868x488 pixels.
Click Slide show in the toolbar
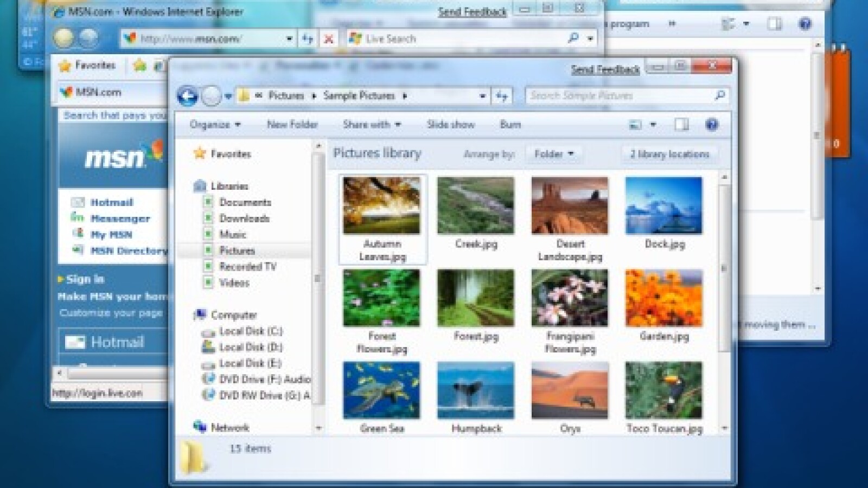[x=450, y=125]
